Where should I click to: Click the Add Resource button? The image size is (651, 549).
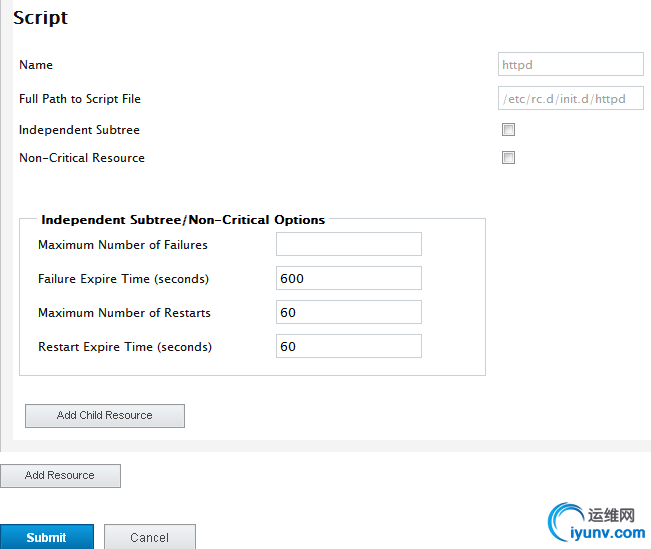pyautogui.click(x=60, y=476)
